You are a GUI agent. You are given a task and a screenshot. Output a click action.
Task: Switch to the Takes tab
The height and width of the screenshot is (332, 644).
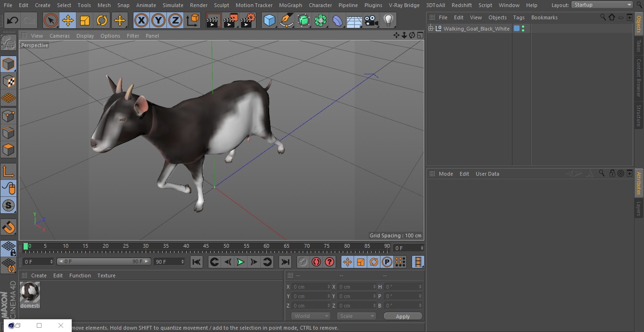tap(639, 46)
